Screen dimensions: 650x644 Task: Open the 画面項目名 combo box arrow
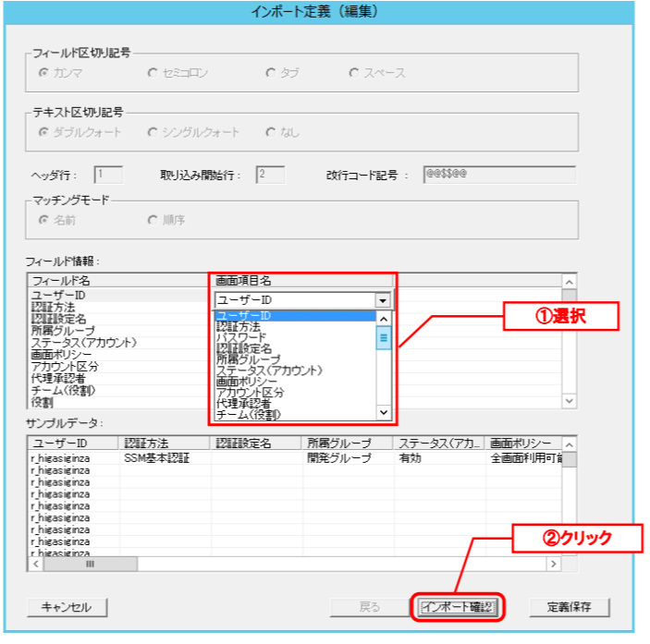tap(383, 300)
